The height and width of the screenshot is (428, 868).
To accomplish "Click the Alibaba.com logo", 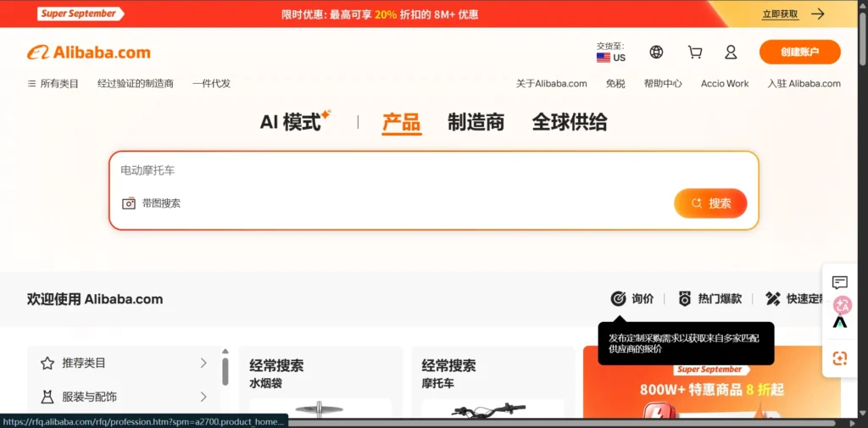I will [x=88, y=53].
